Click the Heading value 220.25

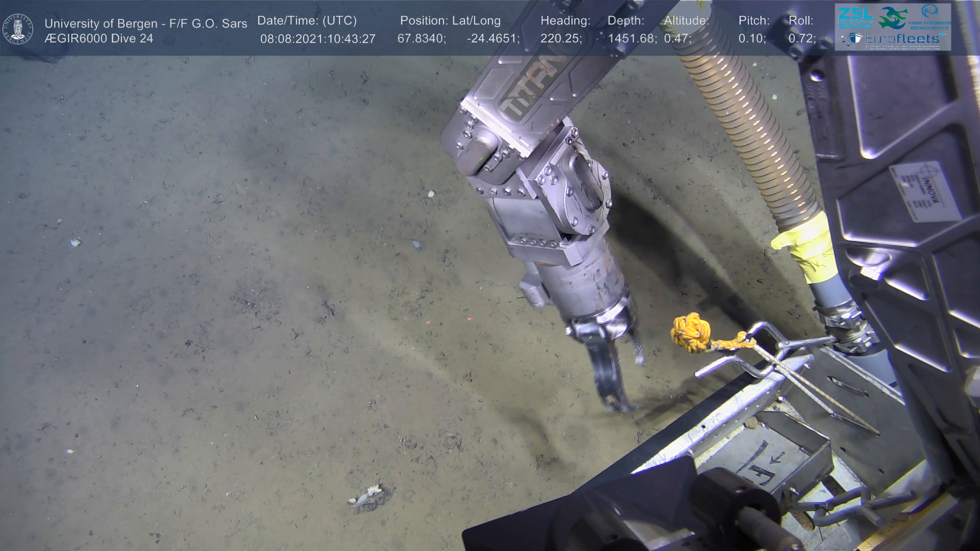[x=560, y=39]
